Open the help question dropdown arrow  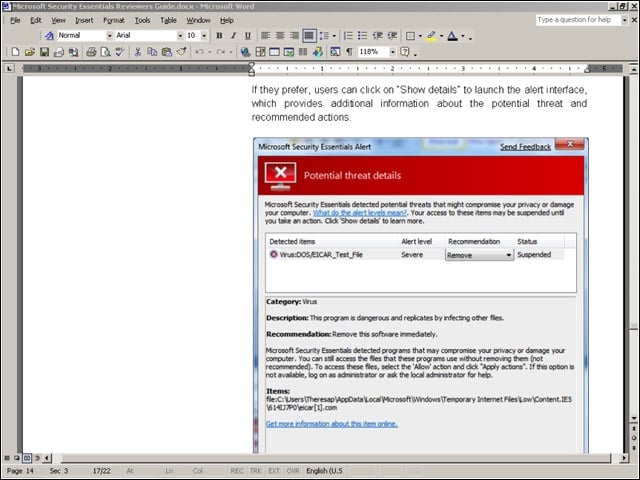(x=624, y=20)
